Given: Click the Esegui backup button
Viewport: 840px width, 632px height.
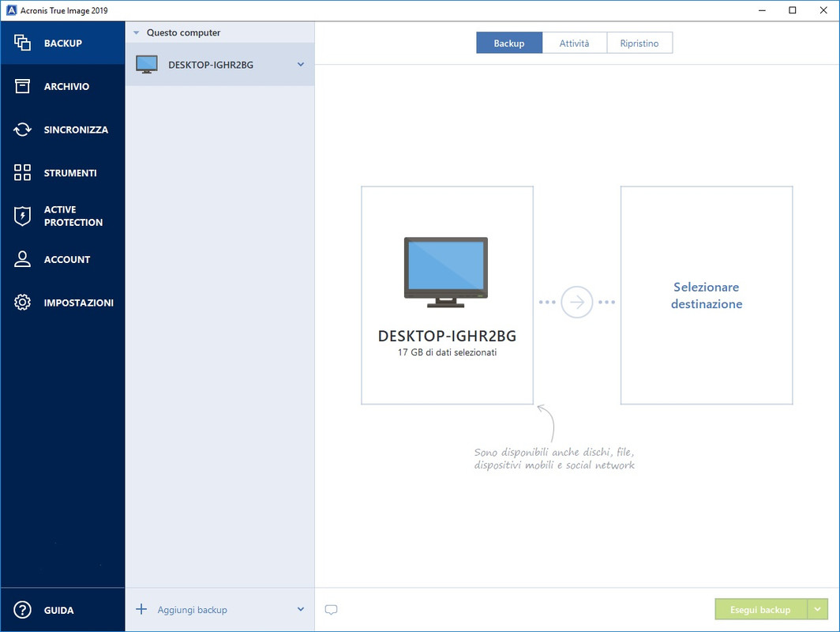Looking at the screenshot, I should pos(760,610).
